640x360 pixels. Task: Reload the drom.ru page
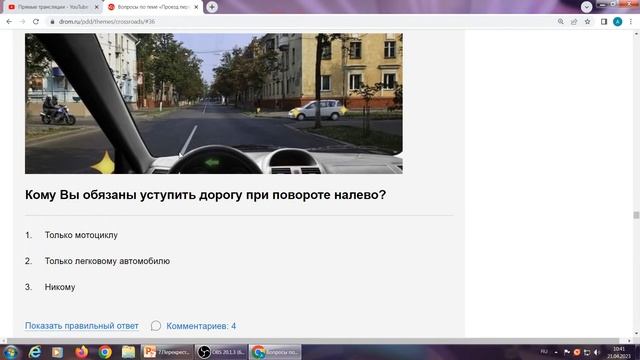[x=36, y=22]
